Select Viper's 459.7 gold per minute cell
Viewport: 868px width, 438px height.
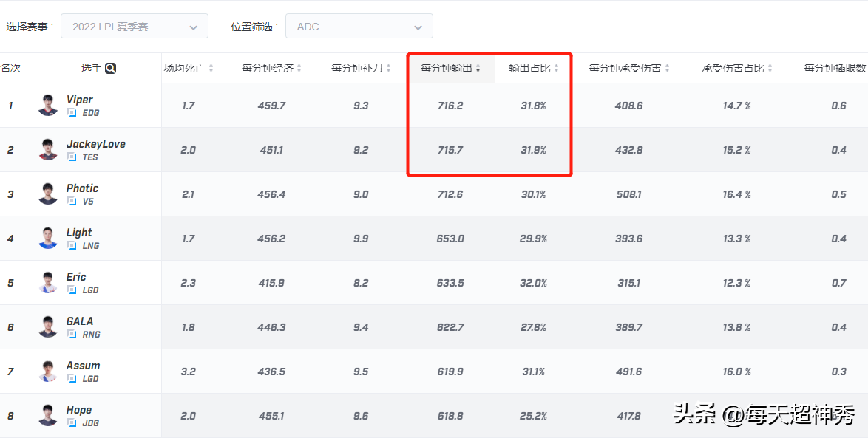271,105
